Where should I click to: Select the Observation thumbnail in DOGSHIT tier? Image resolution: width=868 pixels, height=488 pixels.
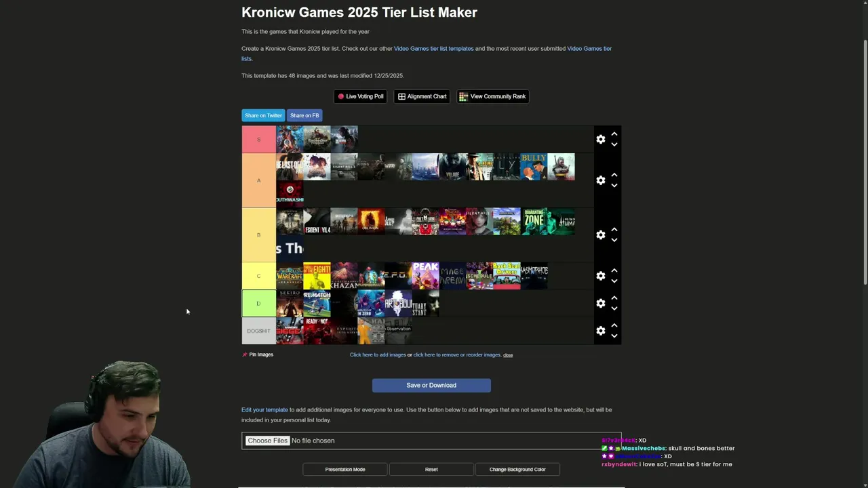(398, 331)
